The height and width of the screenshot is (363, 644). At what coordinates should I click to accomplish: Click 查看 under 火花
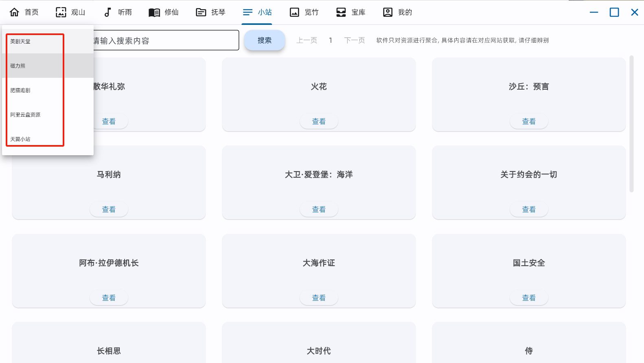pos(319,121)
